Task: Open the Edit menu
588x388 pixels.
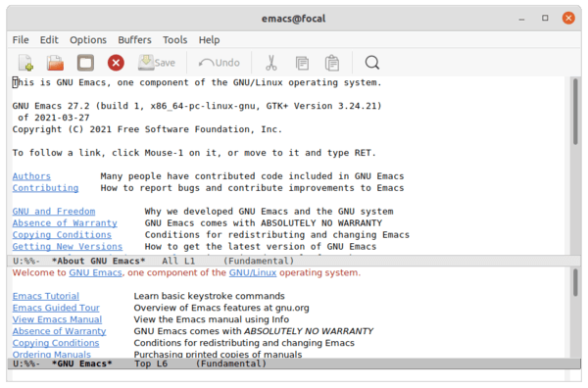Action: (x=49, y=40)
